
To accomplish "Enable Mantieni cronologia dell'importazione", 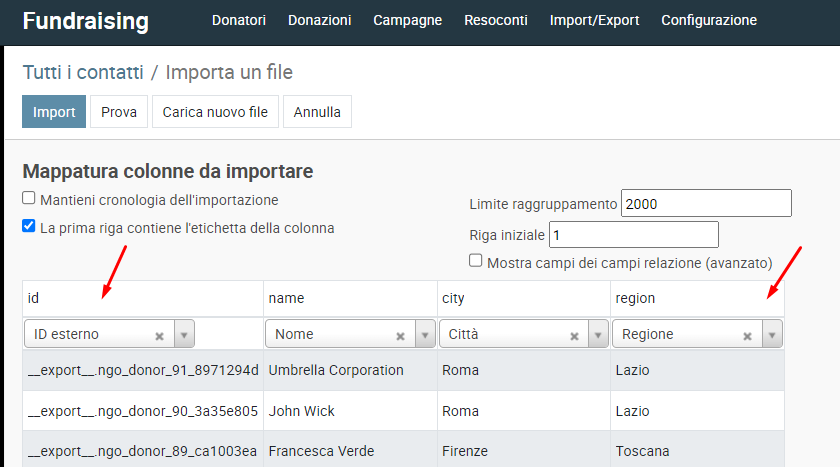I will tap(29, 199).
